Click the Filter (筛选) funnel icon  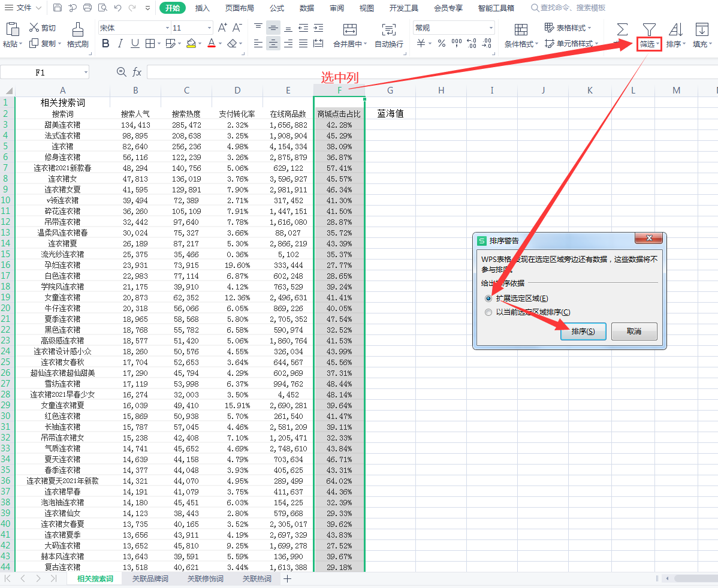click(649, 29)
